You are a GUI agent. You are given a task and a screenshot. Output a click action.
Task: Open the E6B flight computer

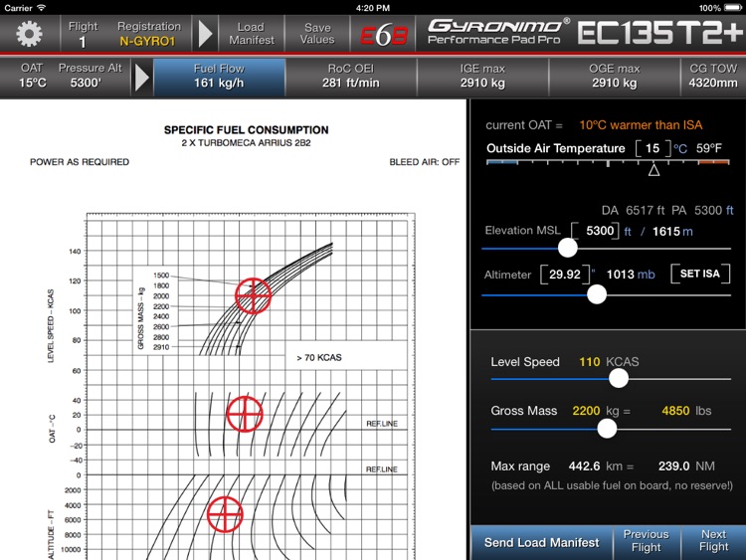coord(384,34)
